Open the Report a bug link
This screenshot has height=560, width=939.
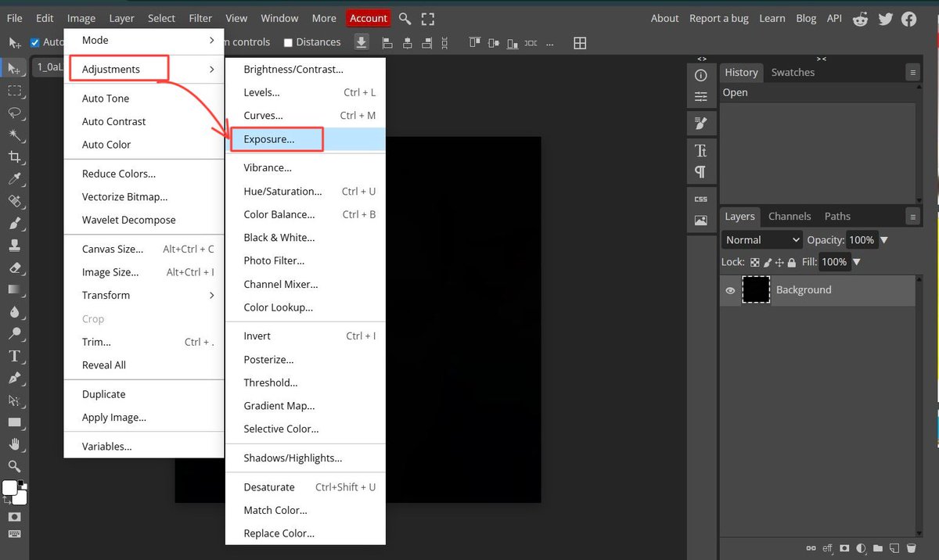(719, 18)
